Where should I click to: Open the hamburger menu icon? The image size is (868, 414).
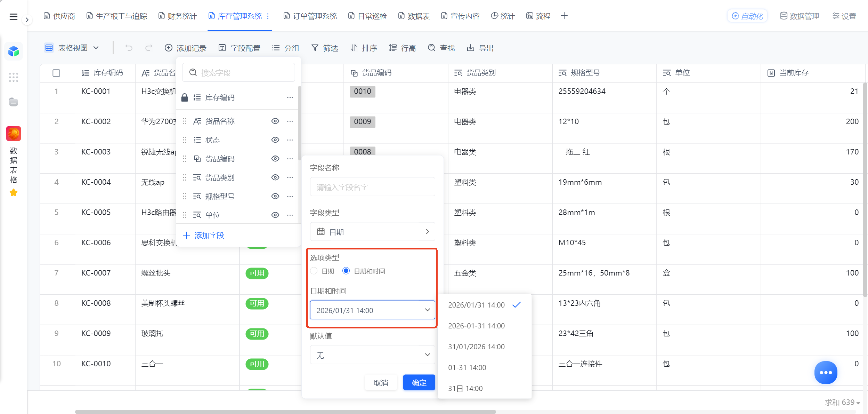13,17
